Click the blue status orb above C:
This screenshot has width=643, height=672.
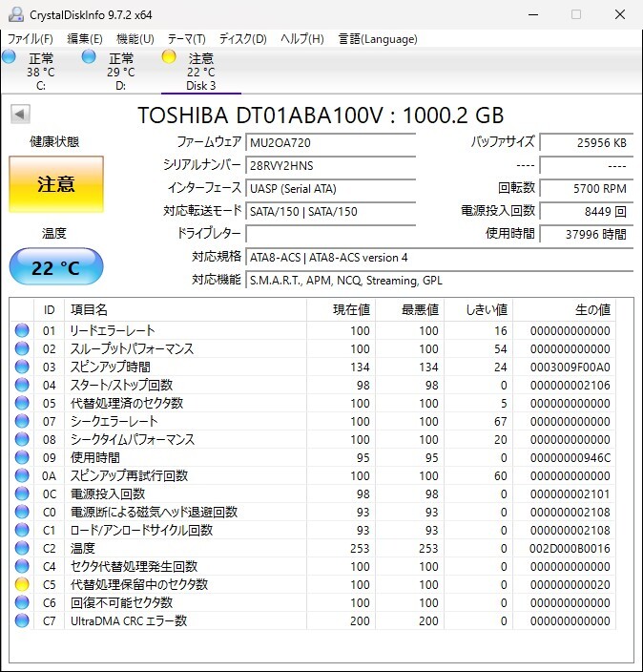[x=9, y=56]
